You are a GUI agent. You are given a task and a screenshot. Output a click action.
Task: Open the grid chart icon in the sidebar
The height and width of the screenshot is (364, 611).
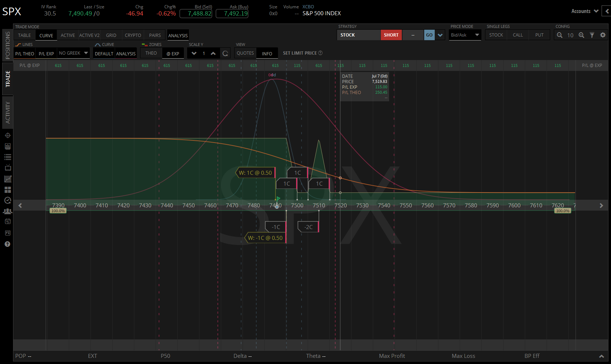click(x=8, y=179)
